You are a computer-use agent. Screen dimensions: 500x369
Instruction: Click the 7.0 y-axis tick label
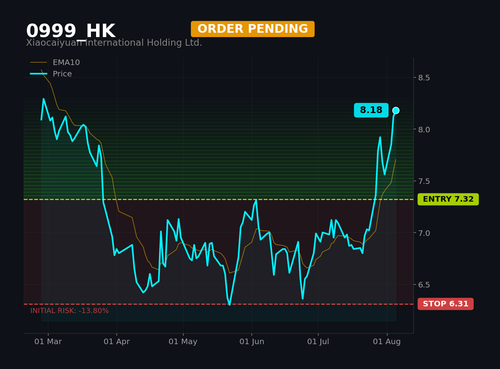(x=424, y=233)
